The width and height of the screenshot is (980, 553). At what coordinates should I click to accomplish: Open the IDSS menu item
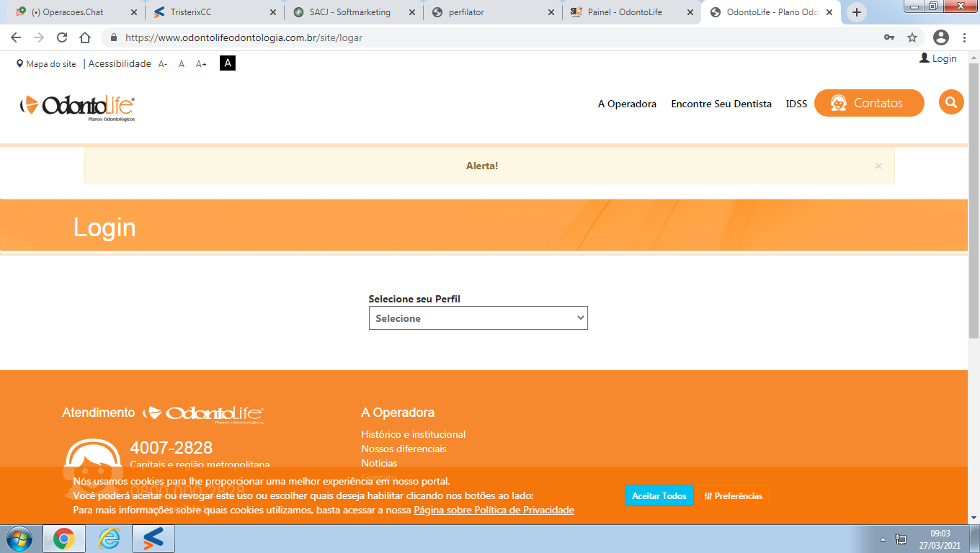[796, 104]
